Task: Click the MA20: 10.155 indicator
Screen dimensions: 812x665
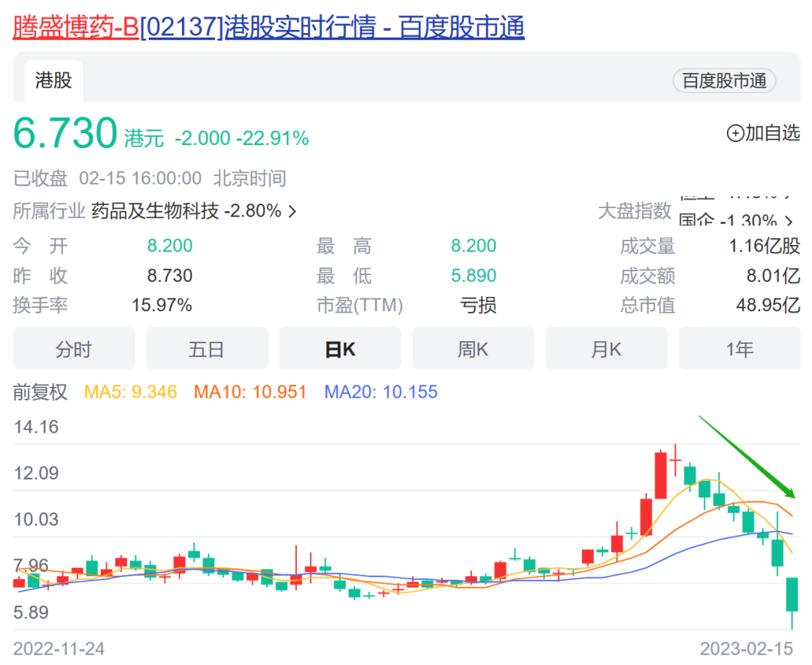Action: pos(380,391)
